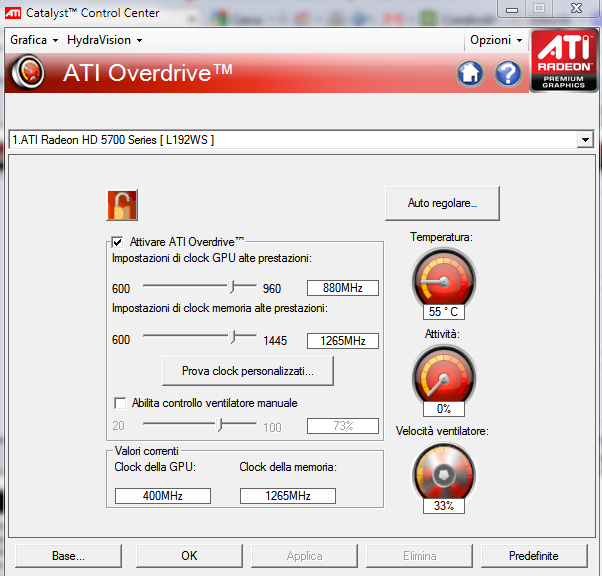
Task: Enable Abilita controllo ventilatore manuale
Action: click(x=120, y=403)
